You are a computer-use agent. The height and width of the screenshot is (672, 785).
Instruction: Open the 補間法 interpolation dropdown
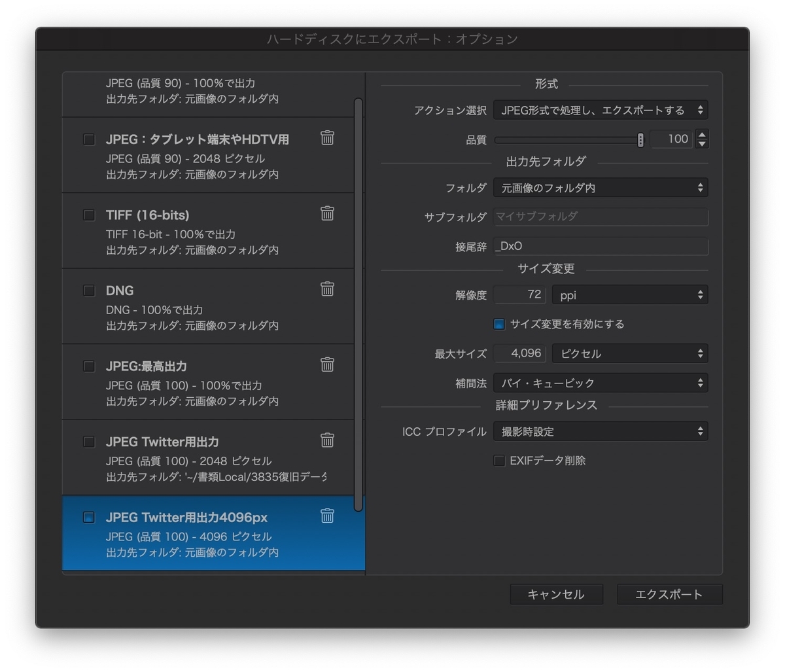click(600, 383)
